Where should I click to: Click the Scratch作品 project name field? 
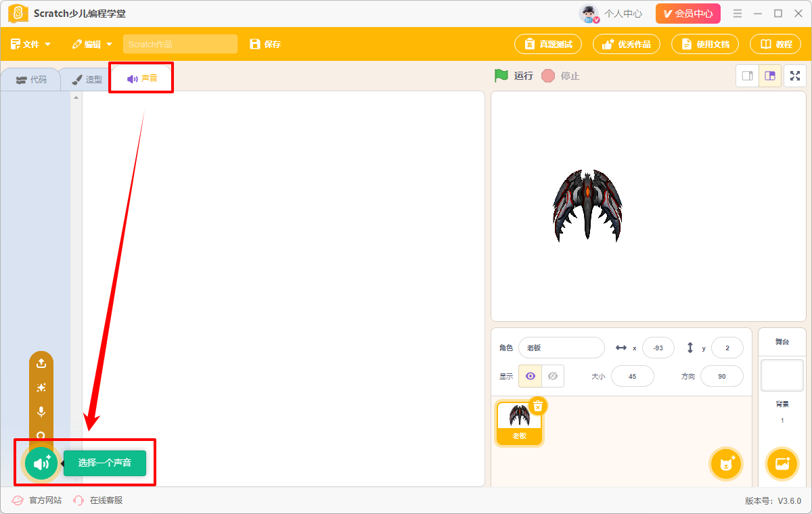[180, 44]
